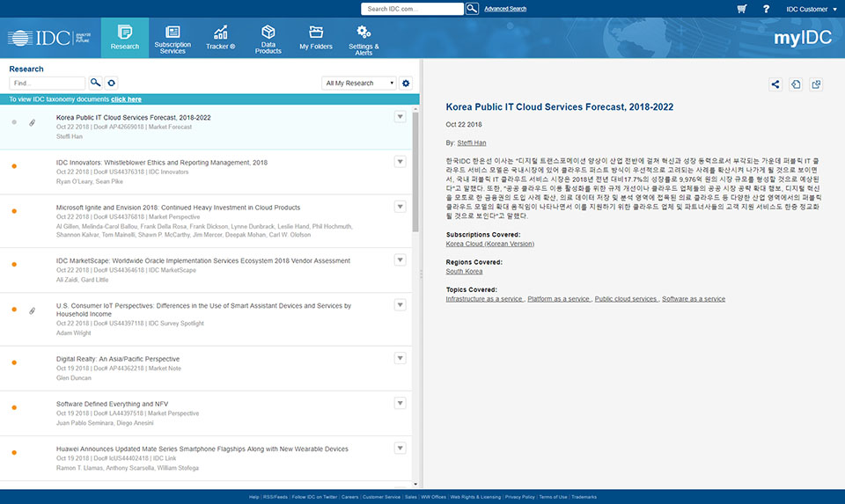The width and height of the screenshot is (845, 504).
Task: Open Platform as a service topic
Action: [559, 299]
